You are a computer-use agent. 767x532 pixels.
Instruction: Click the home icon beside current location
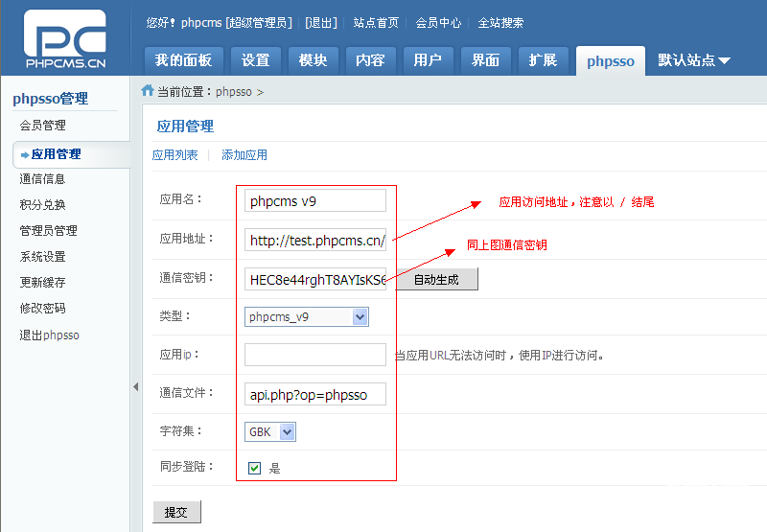147,91
